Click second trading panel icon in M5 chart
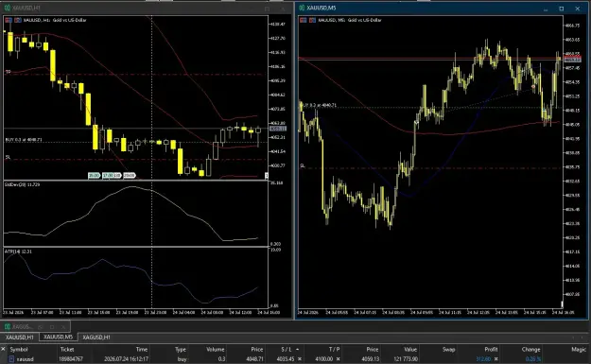 (312, 20)
